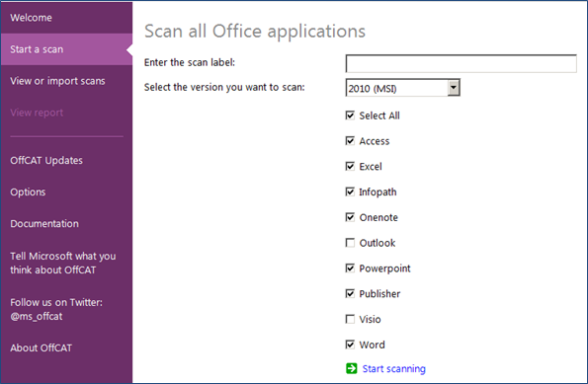Open the Options page
This screenshot has height=384, width=588.
[x=28, y=192]
